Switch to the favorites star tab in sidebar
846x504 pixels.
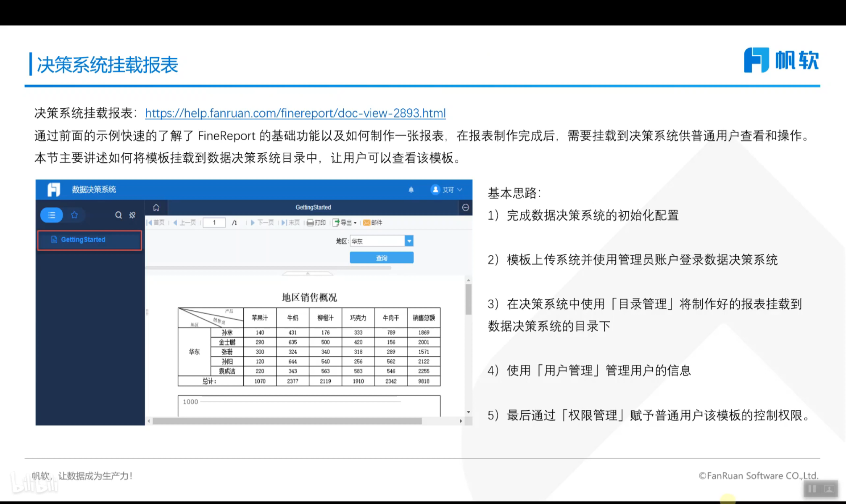click(x=74, y=215)
